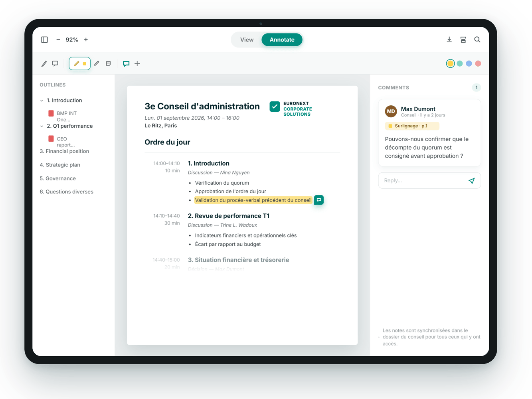Increase zoom with plus button
532x399 pixels.
point(86,40)
